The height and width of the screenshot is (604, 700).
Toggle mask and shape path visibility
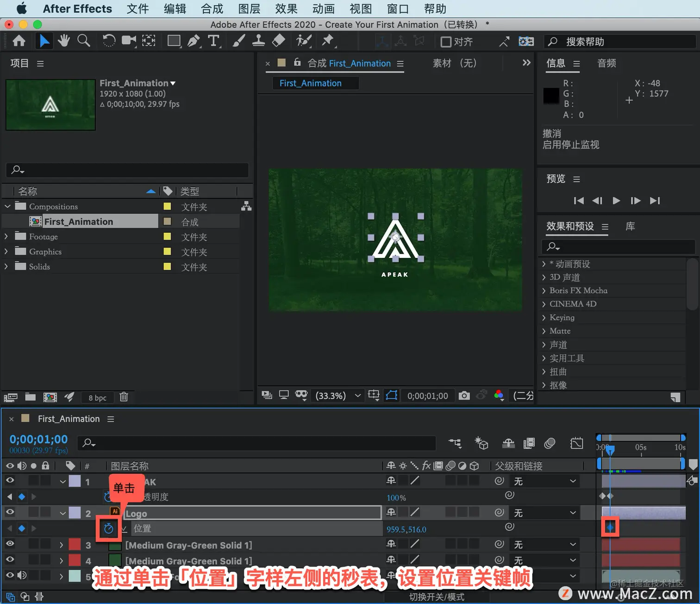tap(392, 396)
